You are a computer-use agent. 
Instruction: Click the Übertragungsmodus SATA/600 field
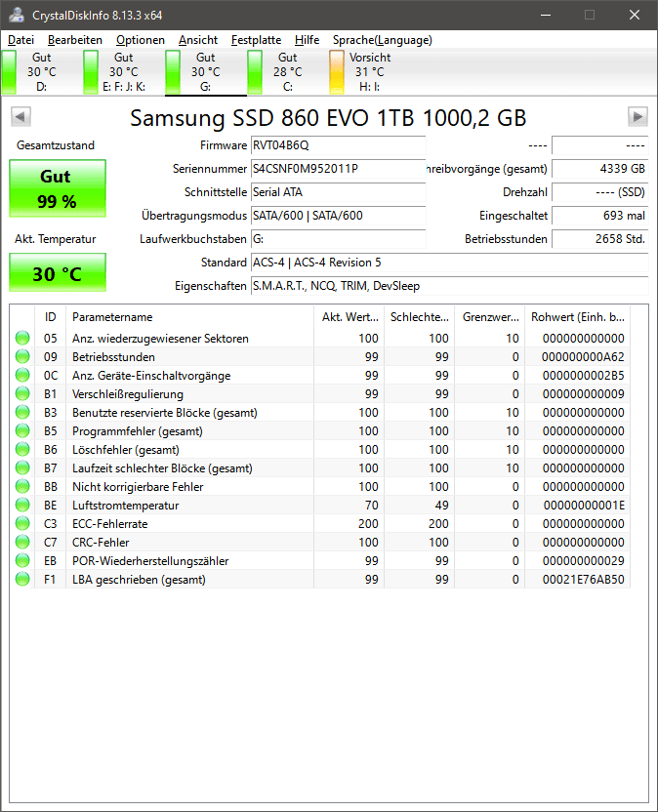(x=339, y=216)
